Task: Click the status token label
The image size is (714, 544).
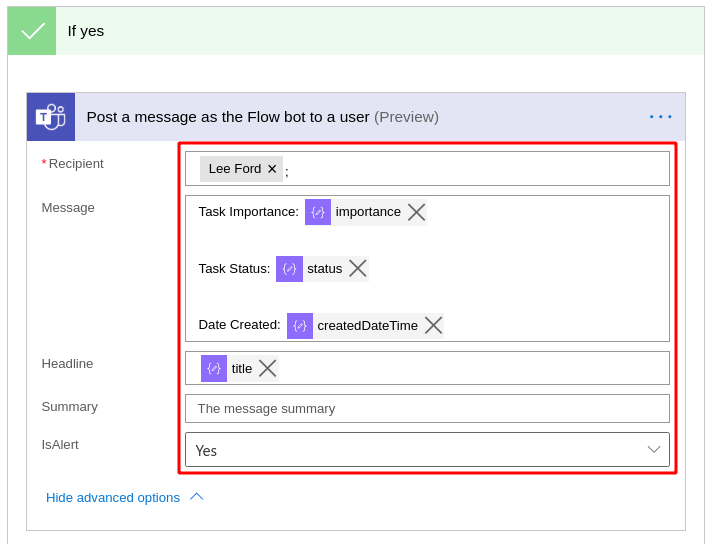Action: tap(325, 269)
